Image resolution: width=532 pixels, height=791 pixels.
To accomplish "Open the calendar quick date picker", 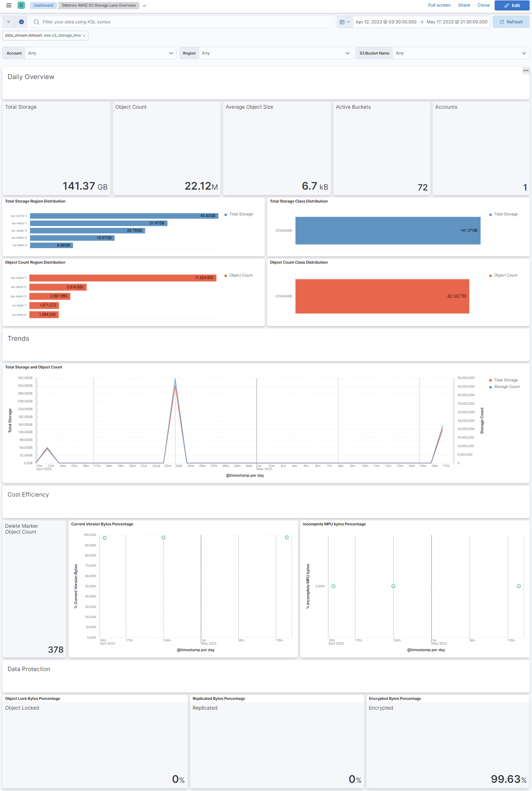I will click(345, 22).
